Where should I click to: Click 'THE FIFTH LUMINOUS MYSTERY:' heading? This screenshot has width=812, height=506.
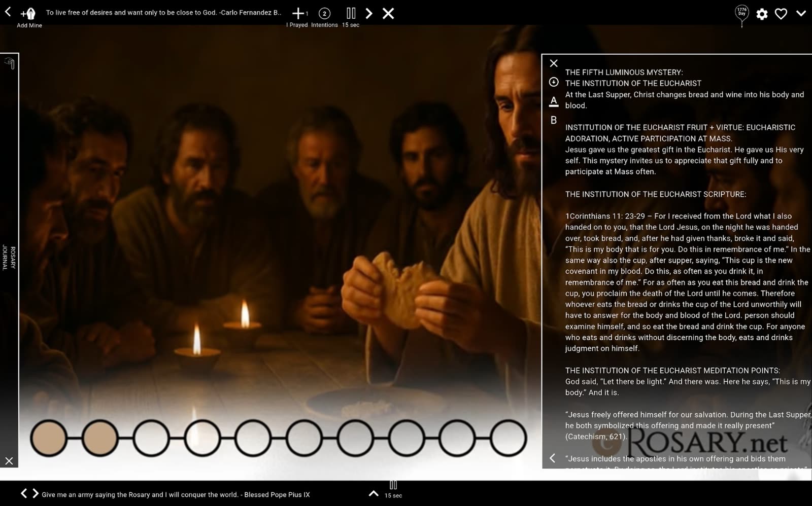click(624, 73)
